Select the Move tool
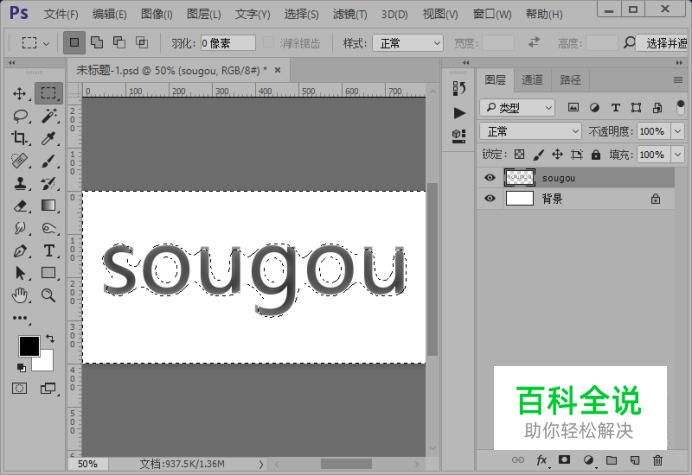This screenshot has width=692, height=475. click(x=19, y=93)
